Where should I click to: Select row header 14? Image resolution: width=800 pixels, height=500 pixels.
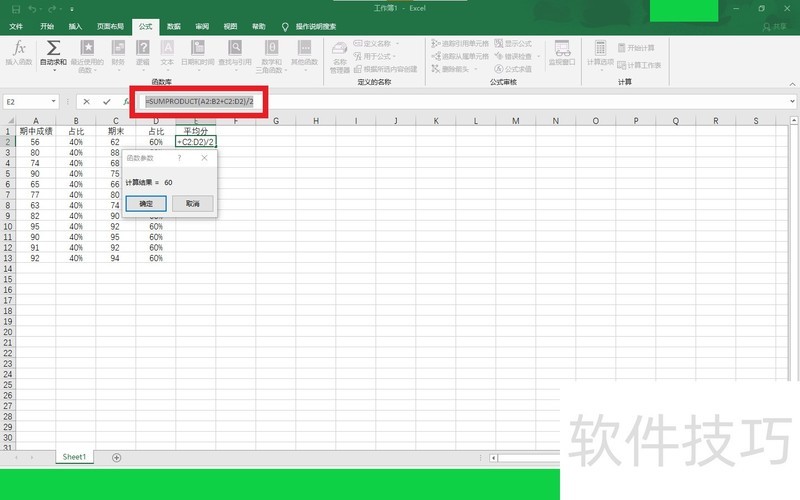click(8, 268)
